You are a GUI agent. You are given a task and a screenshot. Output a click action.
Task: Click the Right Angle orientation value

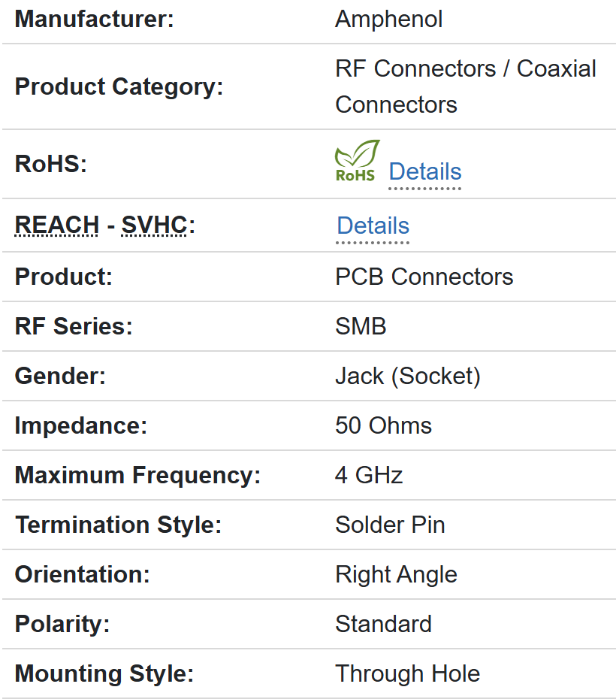tap(396, 574)
